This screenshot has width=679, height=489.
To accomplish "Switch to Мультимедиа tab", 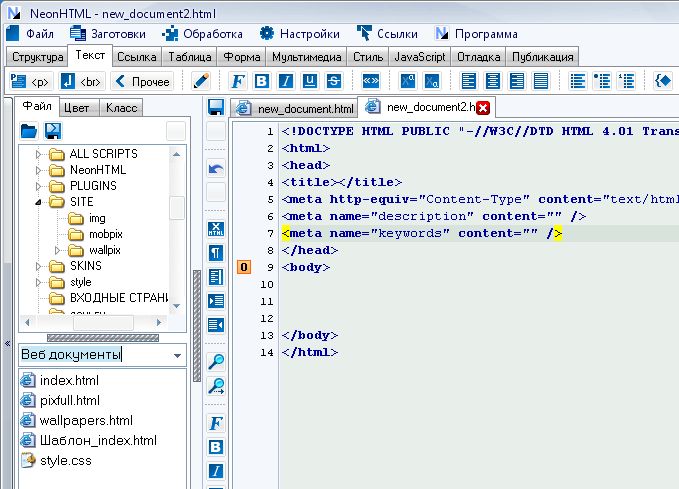I will coord(307,57).
